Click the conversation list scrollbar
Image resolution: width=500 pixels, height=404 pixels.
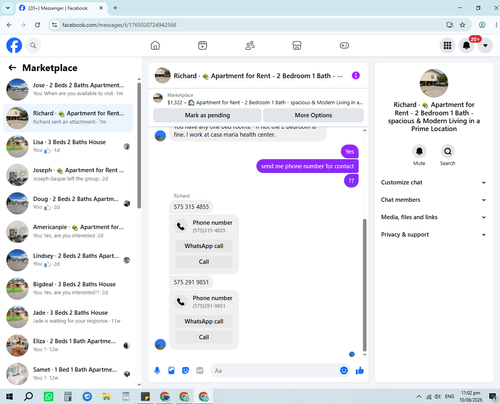[139, 145]
